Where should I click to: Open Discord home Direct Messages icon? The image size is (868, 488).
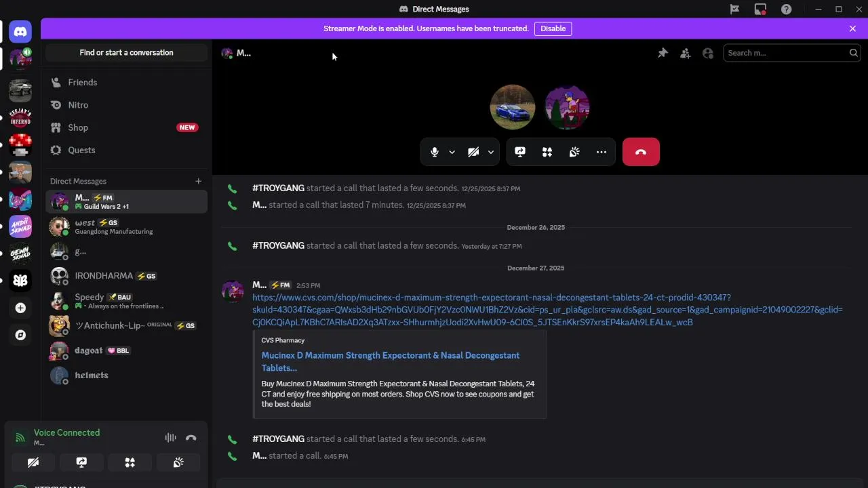(x=20, y=31)
